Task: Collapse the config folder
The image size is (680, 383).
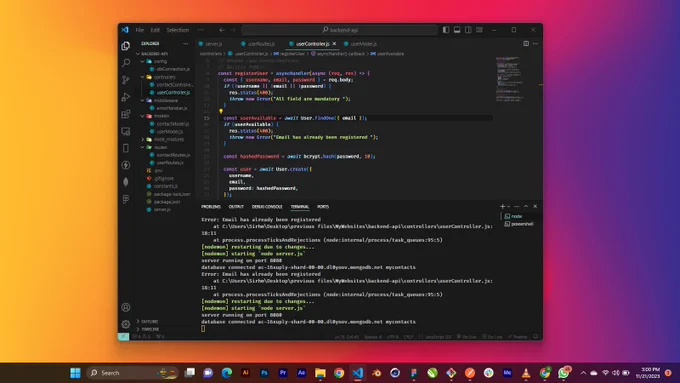Action: click(x=160, y=61)
